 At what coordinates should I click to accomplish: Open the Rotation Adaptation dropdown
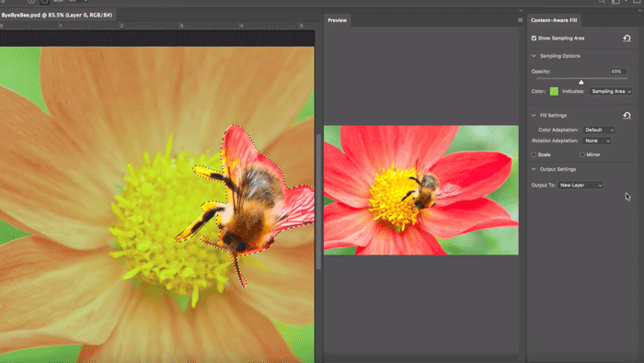tap(597, 141)
